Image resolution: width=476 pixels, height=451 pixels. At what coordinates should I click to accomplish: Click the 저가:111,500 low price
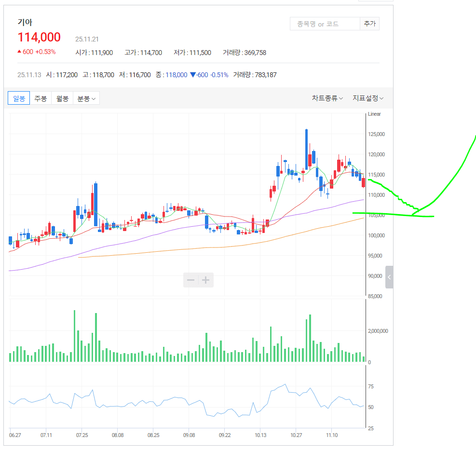192,53
